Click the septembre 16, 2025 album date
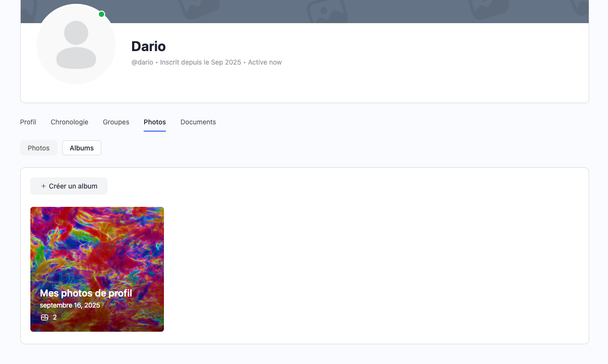 (70, 305)
